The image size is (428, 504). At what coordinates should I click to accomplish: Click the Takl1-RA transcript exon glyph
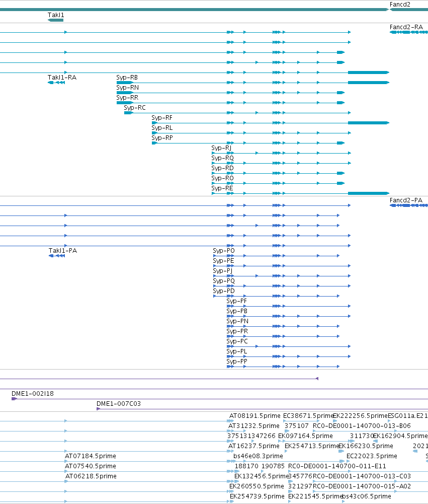coord(56,83)
